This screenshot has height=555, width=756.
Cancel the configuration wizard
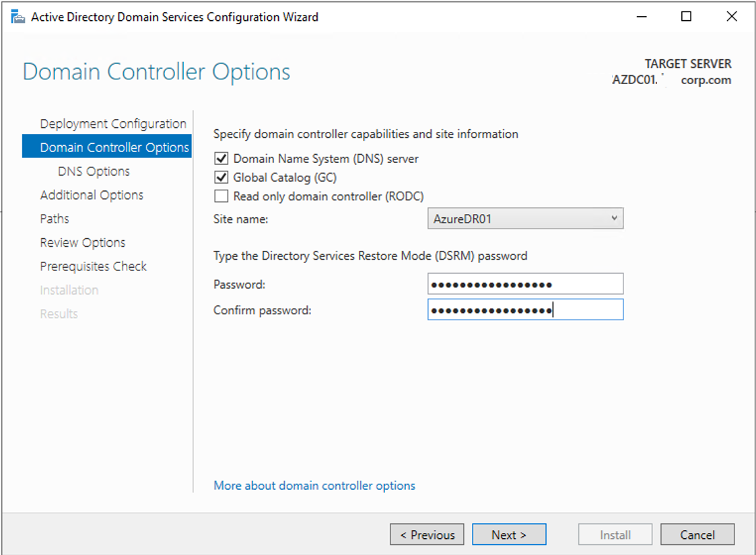tap(697, 535)
